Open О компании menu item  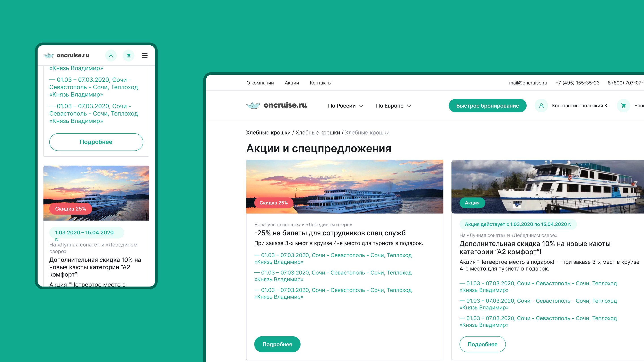260,83
